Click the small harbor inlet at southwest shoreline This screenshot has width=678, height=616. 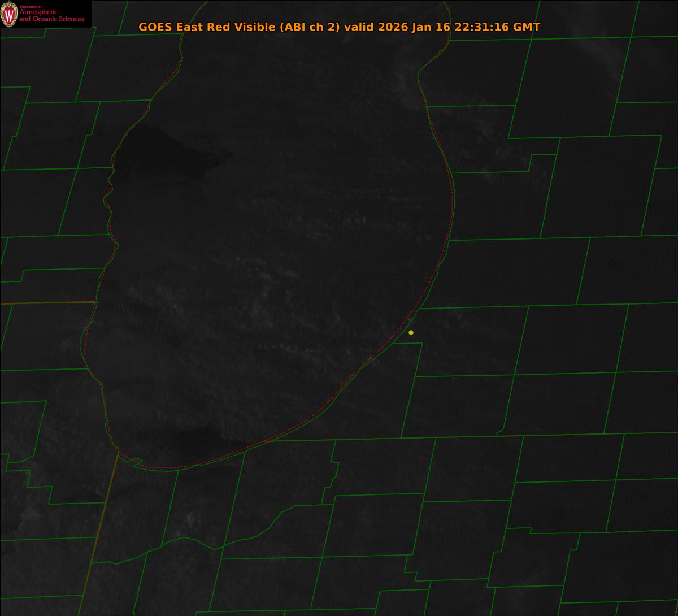(x=134, y=462)
